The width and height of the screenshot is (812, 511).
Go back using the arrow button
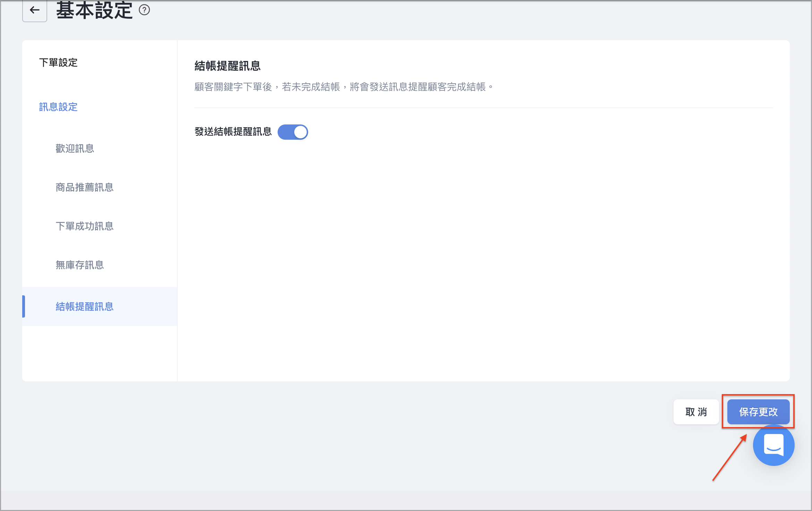[x=35, y=10]
